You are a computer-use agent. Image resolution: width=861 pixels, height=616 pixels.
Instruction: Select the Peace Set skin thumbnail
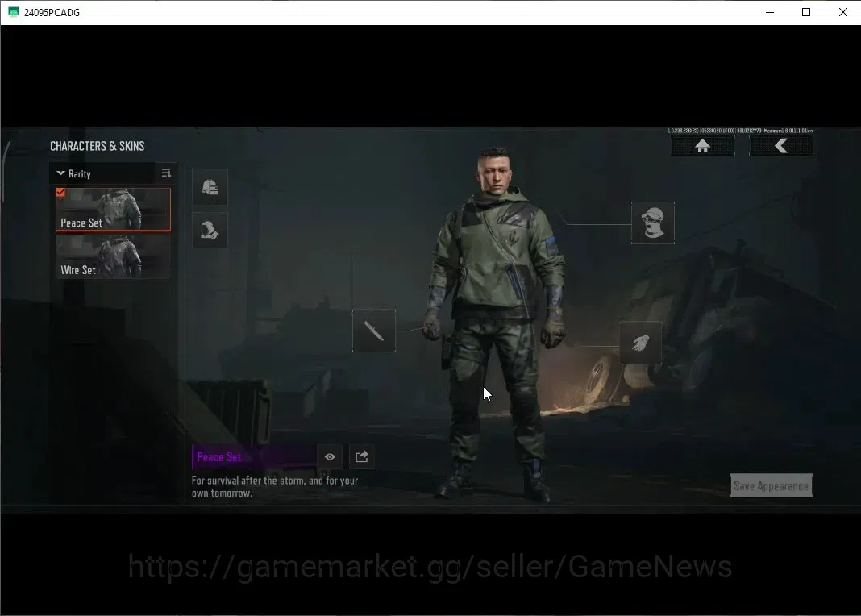(x=113, y=209)
